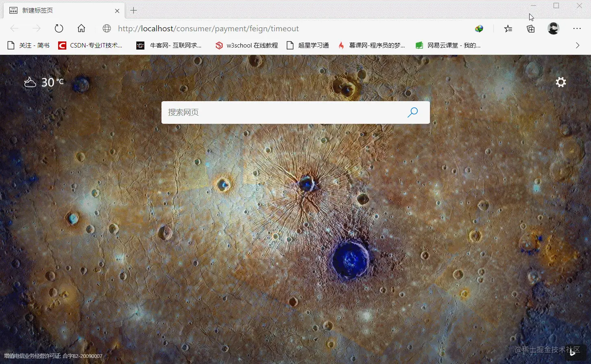Open the 增值电信业务经营许可证 license link
Image resolution: width=591 pixels, height=364 pixels.
pyautogui.click(x=53, y=356)
